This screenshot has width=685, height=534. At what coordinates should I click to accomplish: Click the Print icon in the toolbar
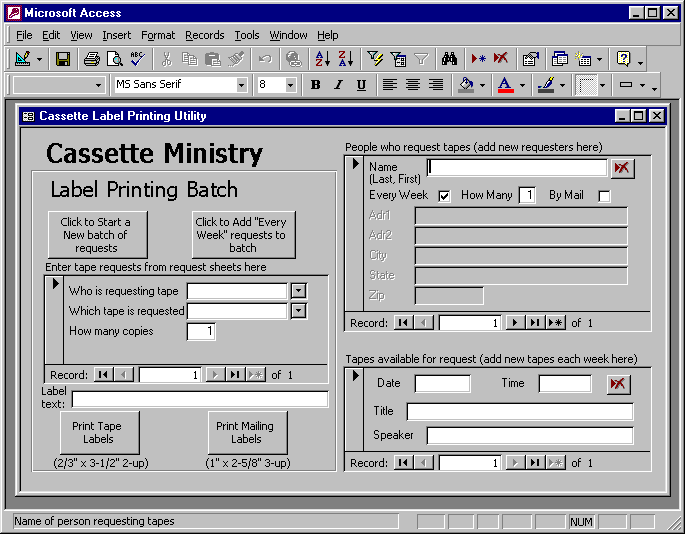(92, 60)
